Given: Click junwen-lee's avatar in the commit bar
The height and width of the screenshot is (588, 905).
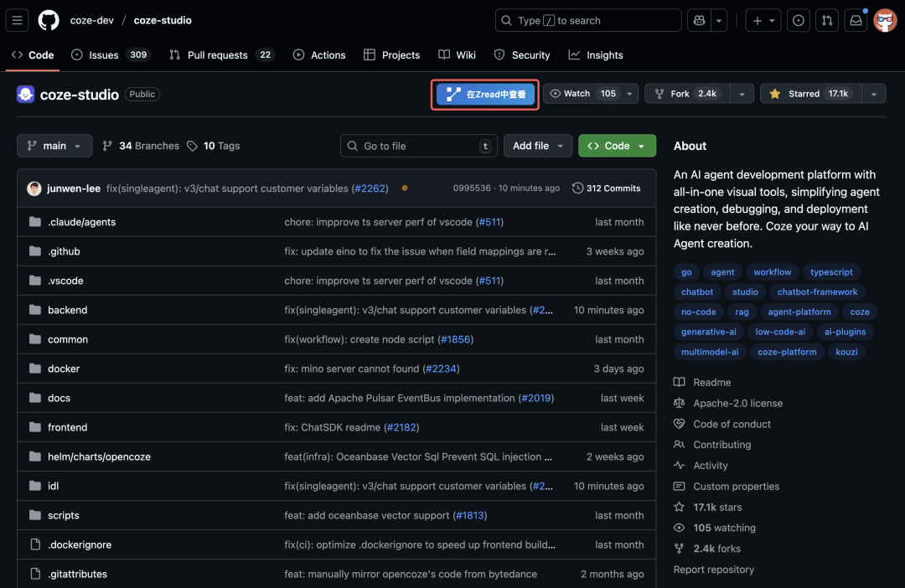Looking at the screenshot, I should coord(34,188).
